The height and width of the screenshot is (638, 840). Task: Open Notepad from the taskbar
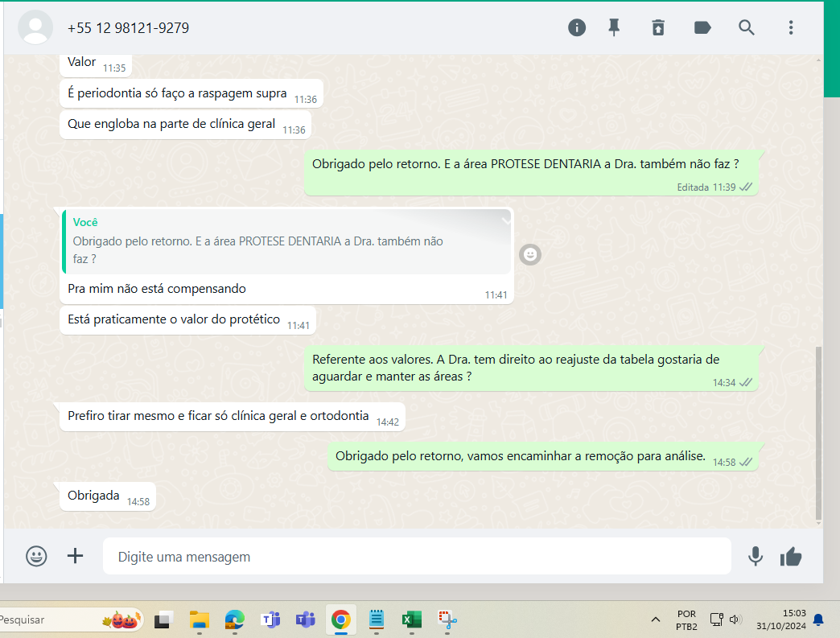click(x=376, y=619)
